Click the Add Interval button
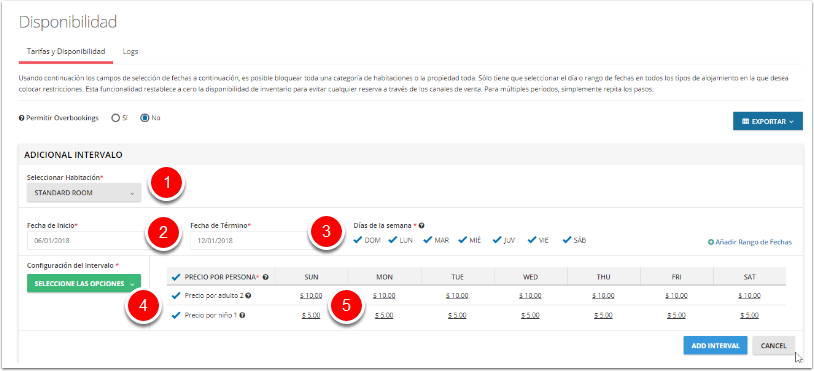Viewport: 814px width, 371px height. coord(715,346)
